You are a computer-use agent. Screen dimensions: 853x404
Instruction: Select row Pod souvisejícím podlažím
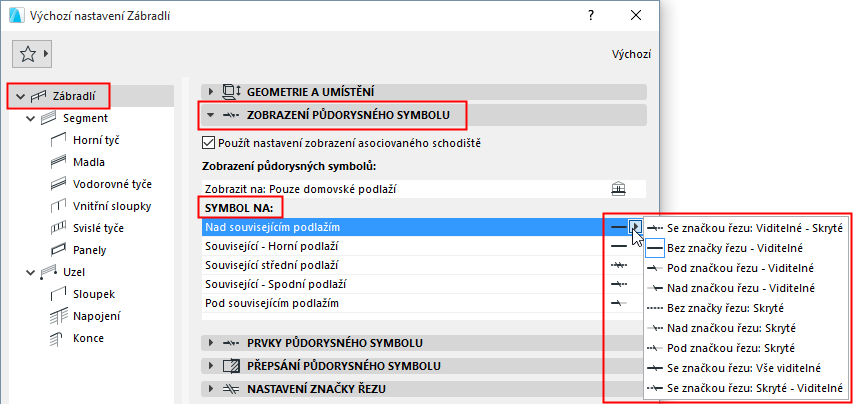[423, 303]
